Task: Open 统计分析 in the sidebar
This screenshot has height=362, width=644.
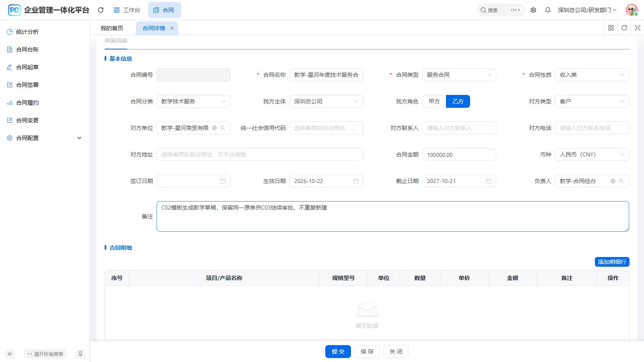Action: click(44, 32)
